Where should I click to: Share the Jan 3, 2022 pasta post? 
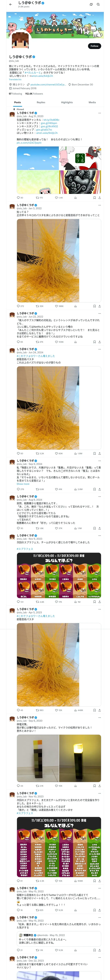tap(100, 306)
